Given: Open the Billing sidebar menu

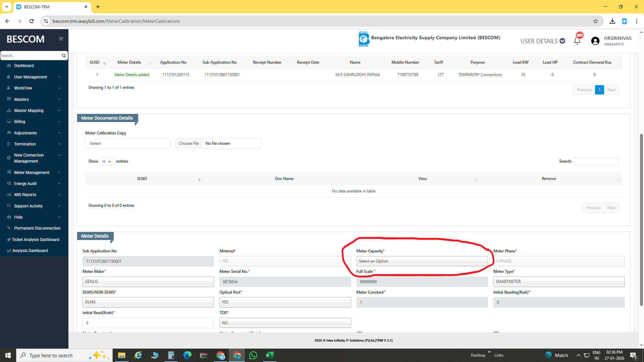Looking at the screenshot, I should (20, 122).
